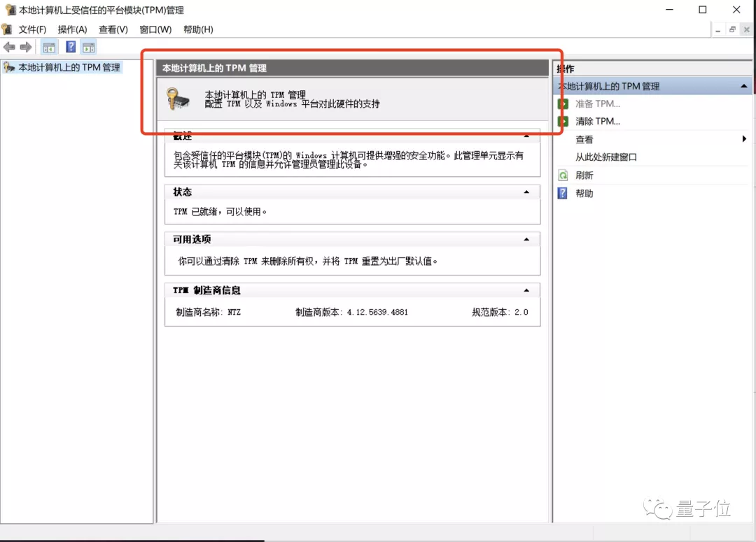Collapse the 概述 section header
Viewport: 756px width, 542px height.
pos(528,134)
